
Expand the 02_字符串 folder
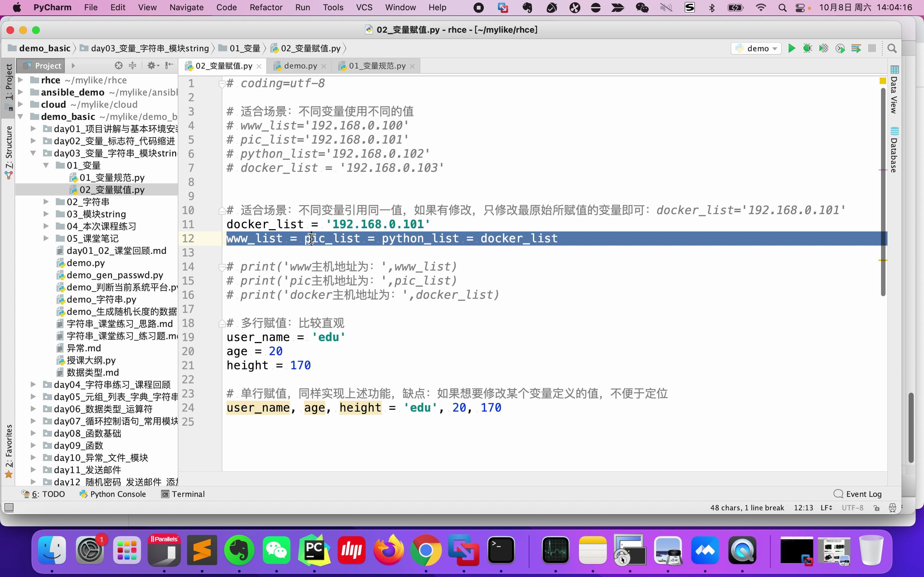tap(46, 202)
